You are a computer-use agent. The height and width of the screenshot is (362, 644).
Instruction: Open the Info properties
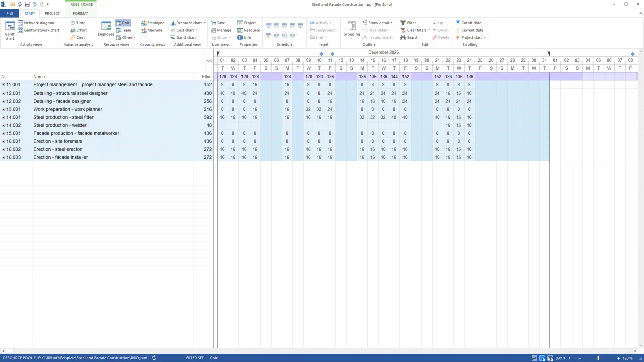coord(244,38)
